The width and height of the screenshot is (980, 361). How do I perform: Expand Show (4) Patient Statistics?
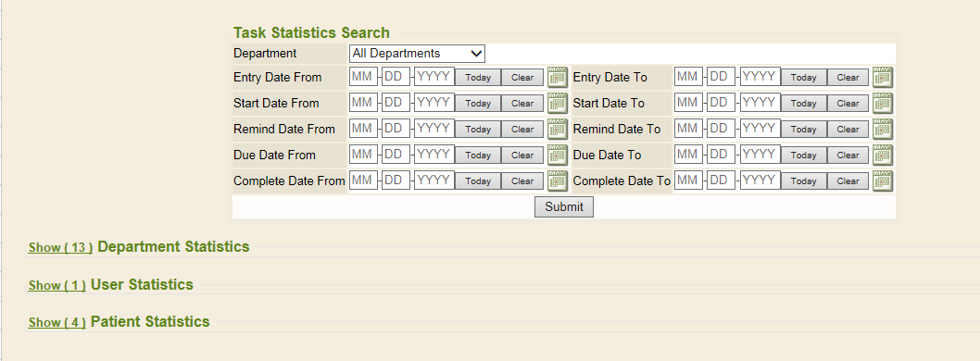(x=57, y=323)
